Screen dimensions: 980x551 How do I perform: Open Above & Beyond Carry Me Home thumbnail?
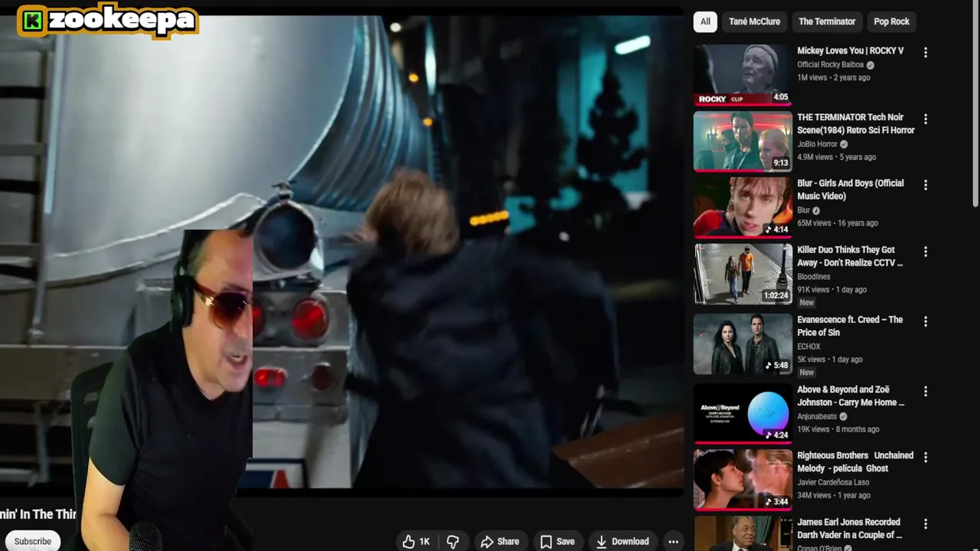(x=743, y=413)
